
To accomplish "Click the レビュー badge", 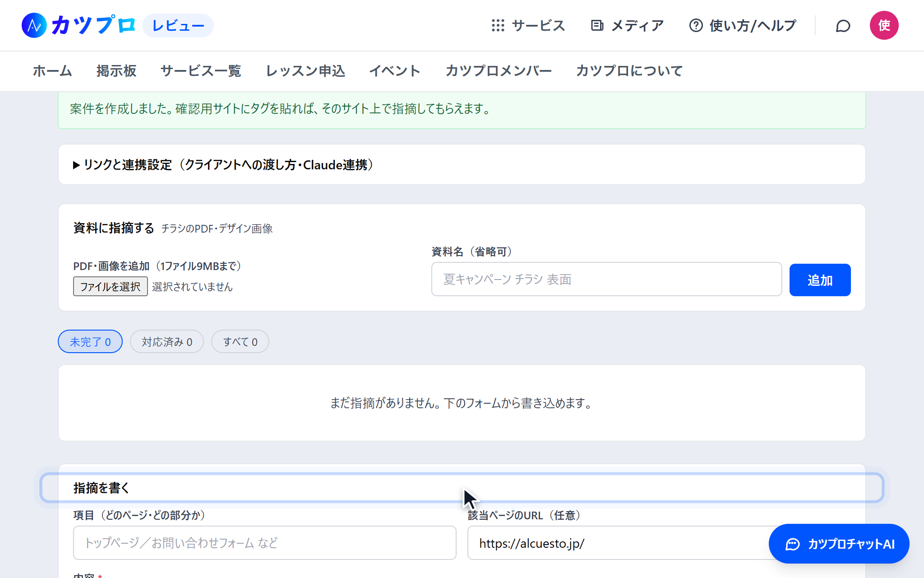I will 178,26.
